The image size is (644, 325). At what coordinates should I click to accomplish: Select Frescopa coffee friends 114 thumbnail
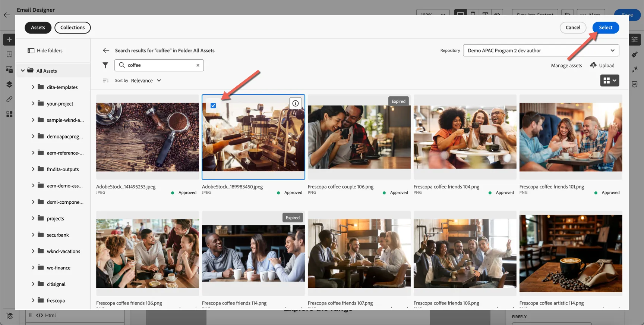point(253,253)
